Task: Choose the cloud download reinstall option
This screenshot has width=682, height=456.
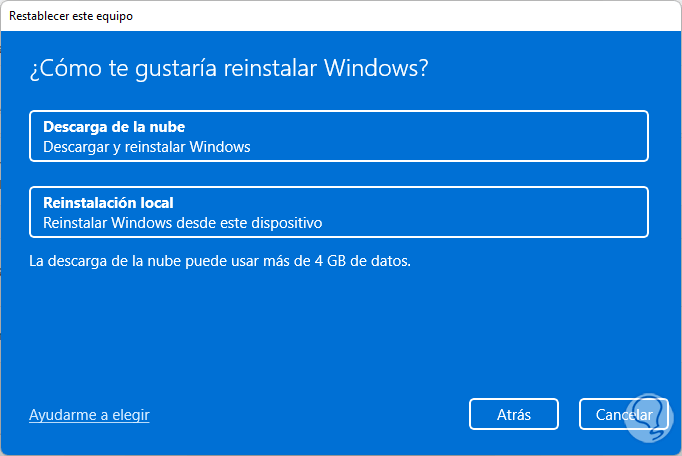Action: [339, 136]
